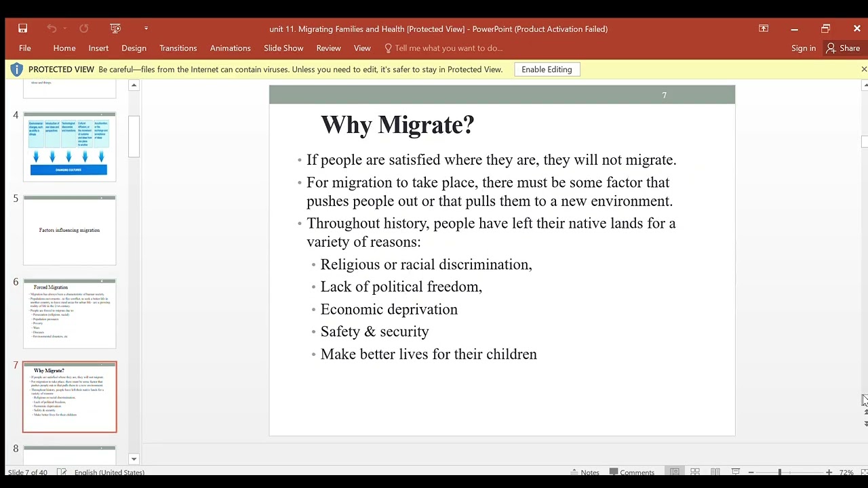The height and width of the screenshot is (488, 868).
Task: Open the Transitions tab
Action: coord(178,48)
